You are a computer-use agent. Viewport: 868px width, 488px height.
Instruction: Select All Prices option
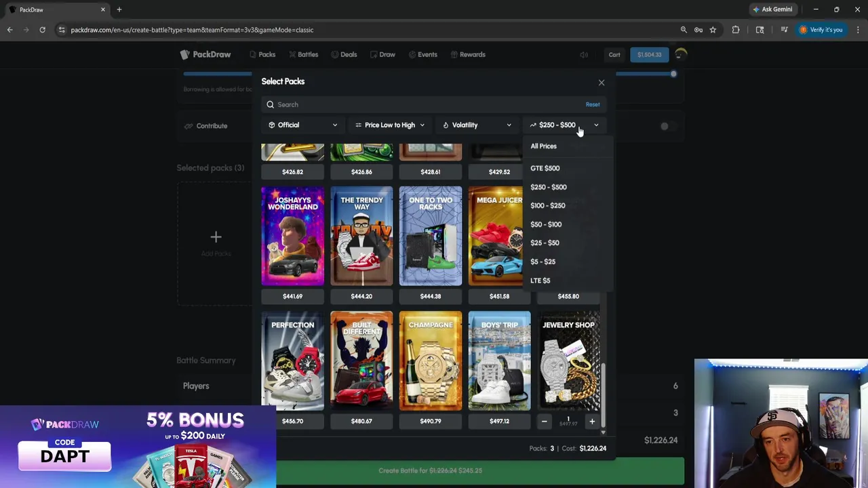[543, 146]
